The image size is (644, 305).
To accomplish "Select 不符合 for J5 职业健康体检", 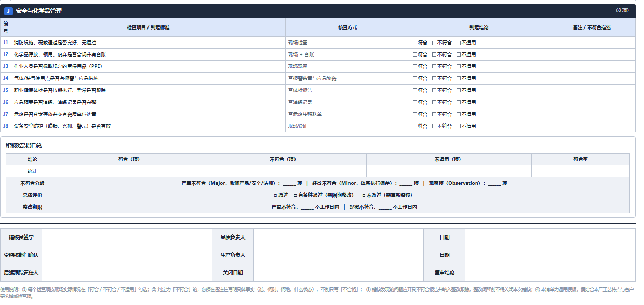I will point(434,90).
